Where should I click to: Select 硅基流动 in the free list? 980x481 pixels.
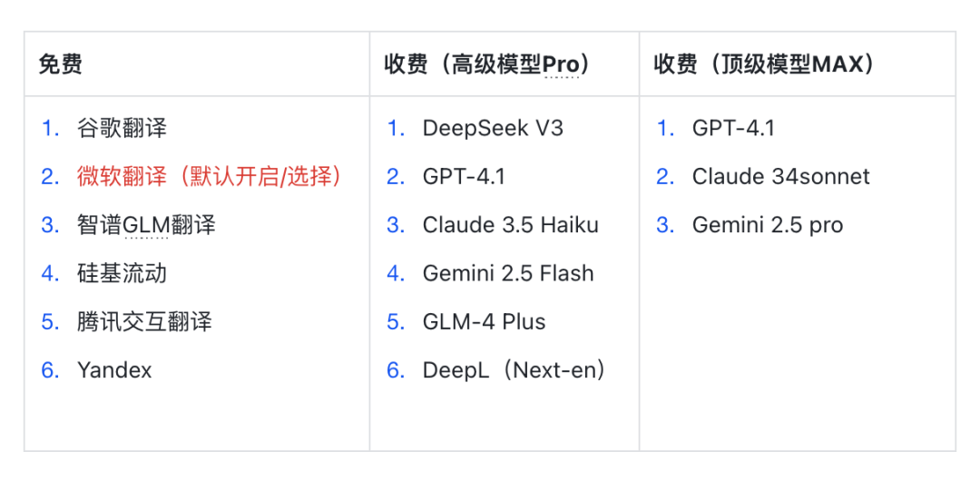point(122,273)
